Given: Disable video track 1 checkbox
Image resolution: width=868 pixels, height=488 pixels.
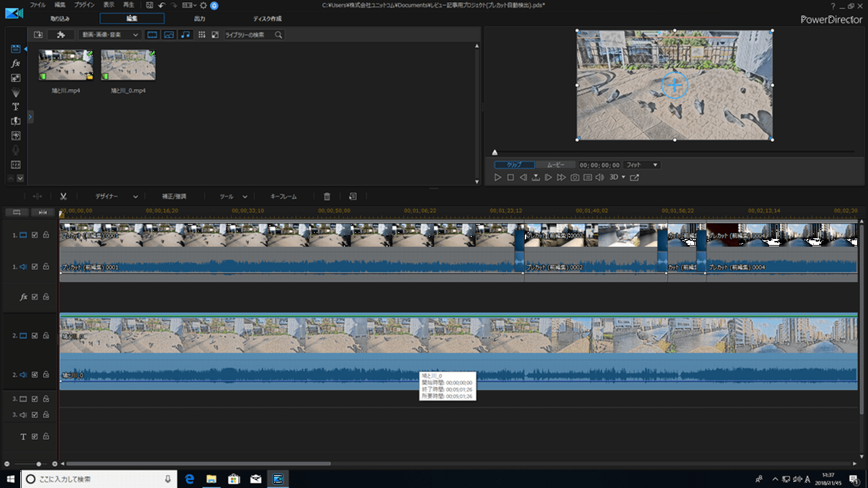Looking at the screenshot, I should pyautogui.click(x=35, y=235).
